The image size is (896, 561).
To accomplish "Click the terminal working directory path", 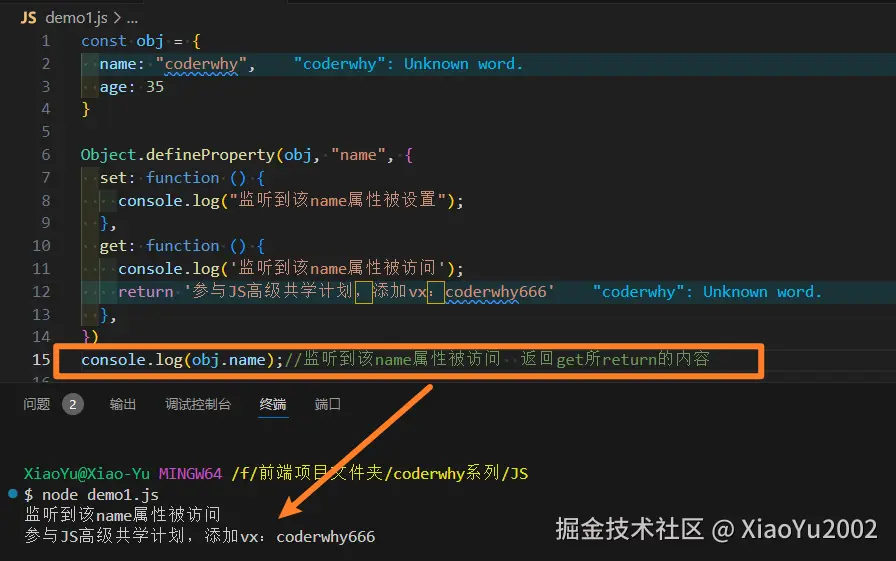I will (380, 474).
